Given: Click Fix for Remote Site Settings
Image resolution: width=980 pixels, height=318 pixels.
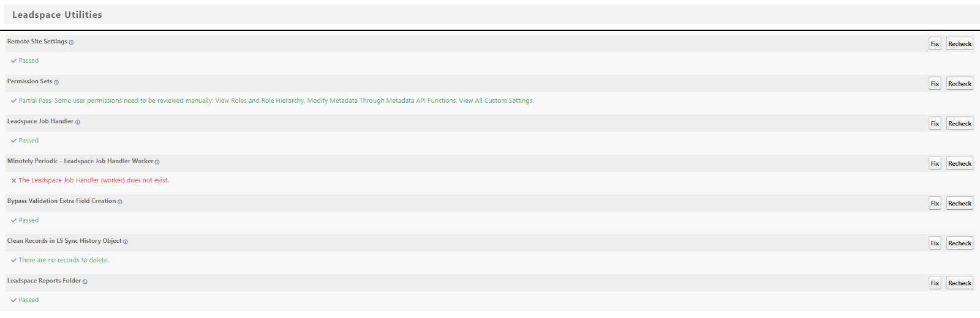Looking at the screenshot, I should 935,44.
